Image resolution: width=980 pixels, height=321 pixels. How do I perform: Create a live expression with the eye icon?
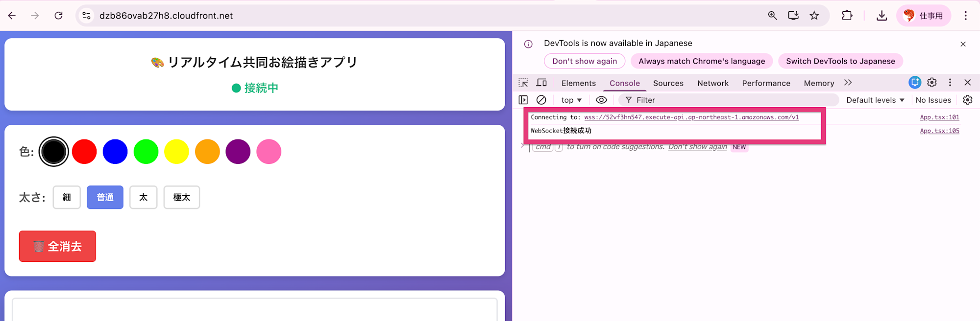(601, 100)
